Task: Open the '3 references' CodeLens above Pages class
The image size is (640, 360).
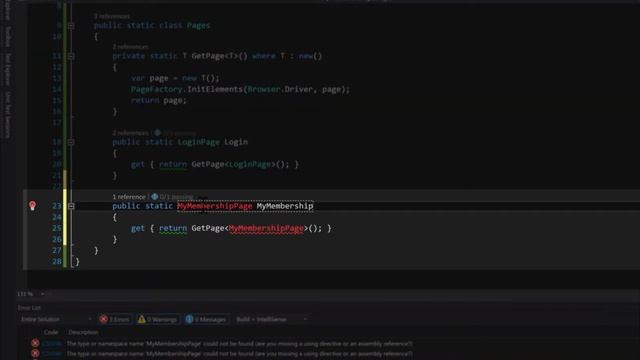Action: (112, 16)
